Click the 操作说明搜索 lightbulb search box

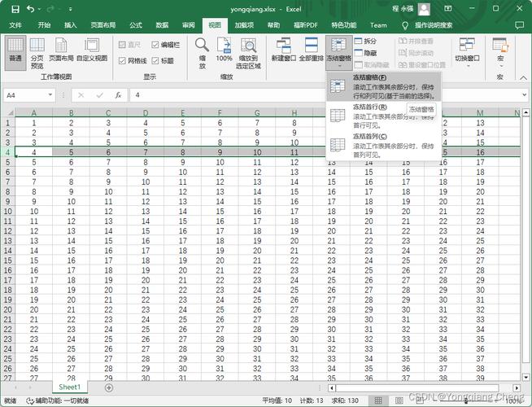tap(428, 25)
